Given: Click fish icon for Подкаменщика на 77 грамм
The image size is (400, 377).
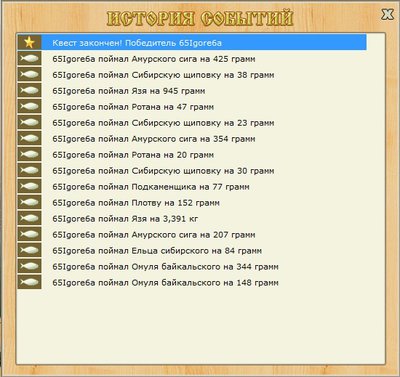Looking at the screenshot, I should (29, 187).
